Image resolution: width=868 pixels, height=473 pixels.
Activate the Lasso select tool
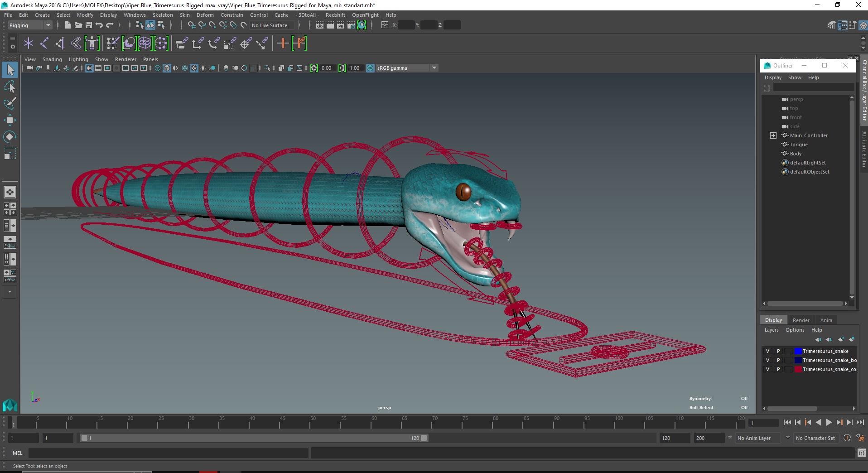10,87
